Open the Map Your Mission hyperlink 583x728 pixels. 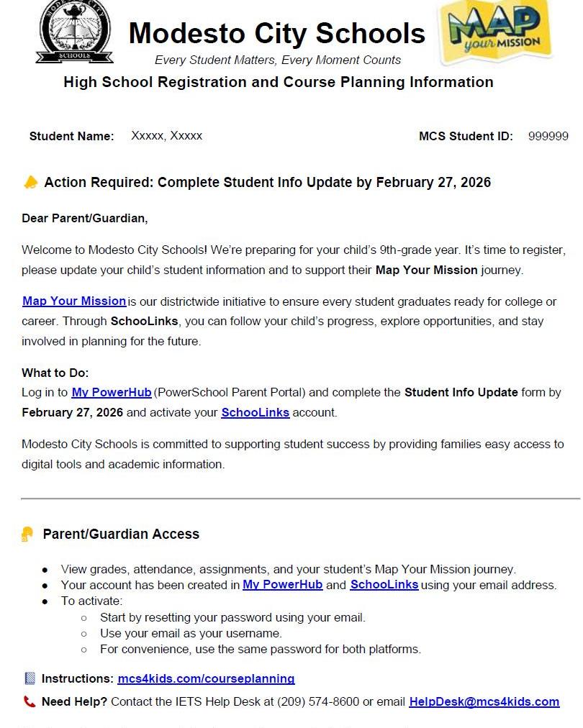click(x=74, y=301)
